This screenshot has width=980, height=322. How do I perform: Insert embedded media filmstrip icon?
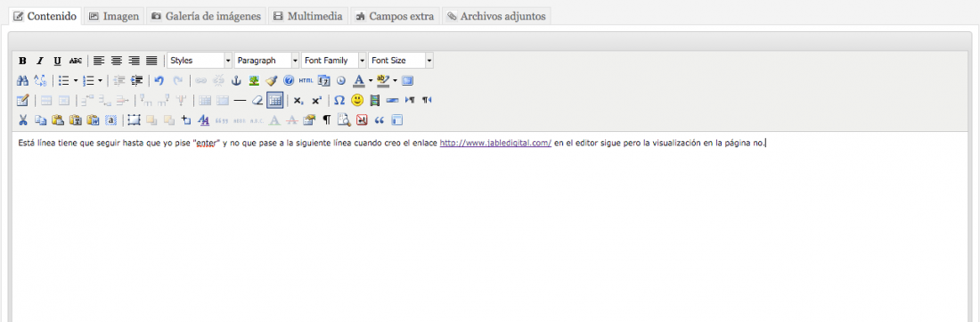(374, 100)
